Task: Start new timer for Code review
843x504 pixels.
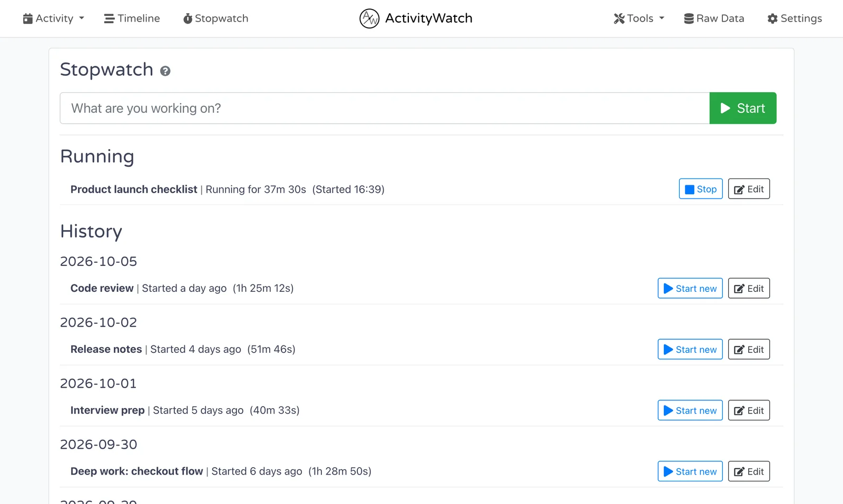Action: [690, 289]
